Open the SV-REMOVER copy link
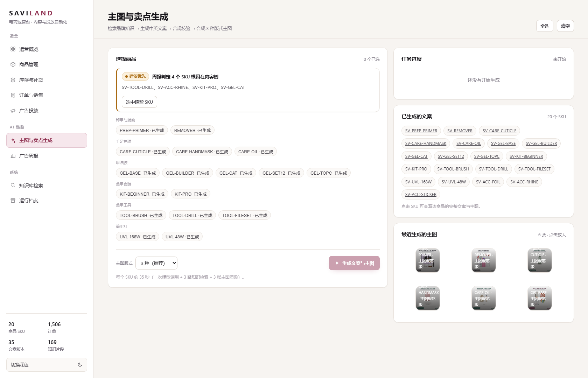Image resolution: width=588 pixels, height=378 pixels. 460,131
